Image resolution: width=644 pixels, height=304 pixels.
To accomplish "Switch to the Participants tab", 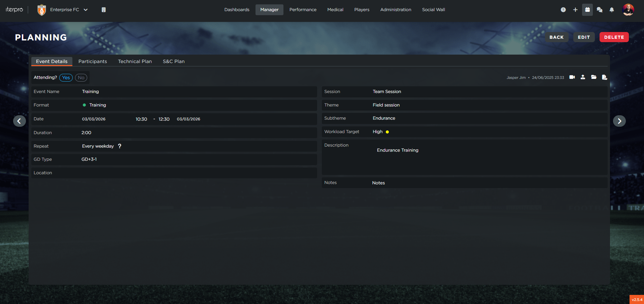I will coord(93,61).
